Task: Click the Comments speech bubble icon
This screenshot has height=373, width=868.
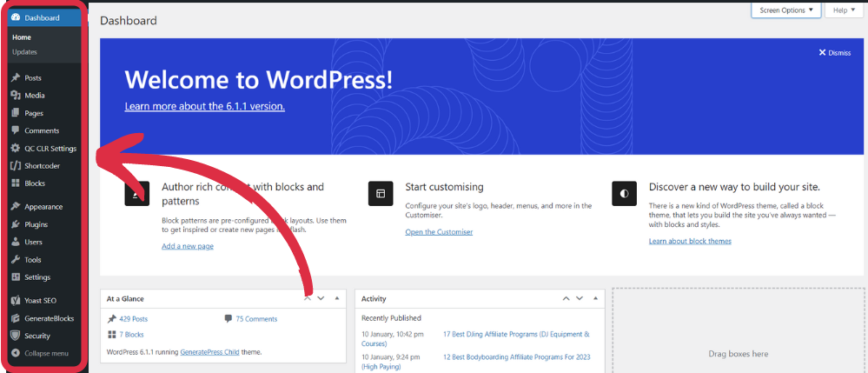Action: coord(16,130)
